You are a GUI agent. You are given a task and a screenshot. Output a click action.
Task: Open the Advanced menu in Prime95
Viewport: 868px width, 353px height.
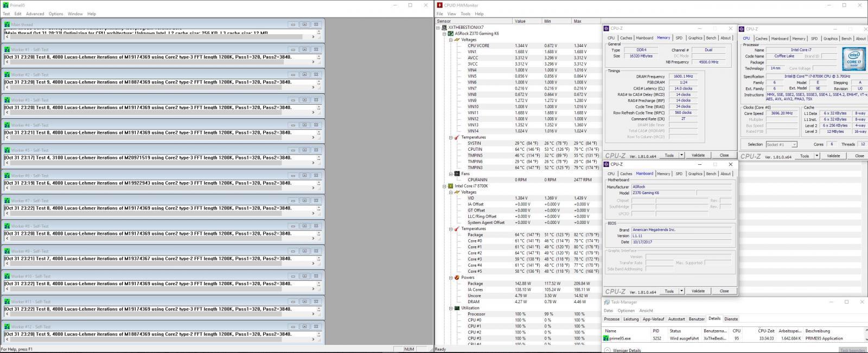coord(35,14)
